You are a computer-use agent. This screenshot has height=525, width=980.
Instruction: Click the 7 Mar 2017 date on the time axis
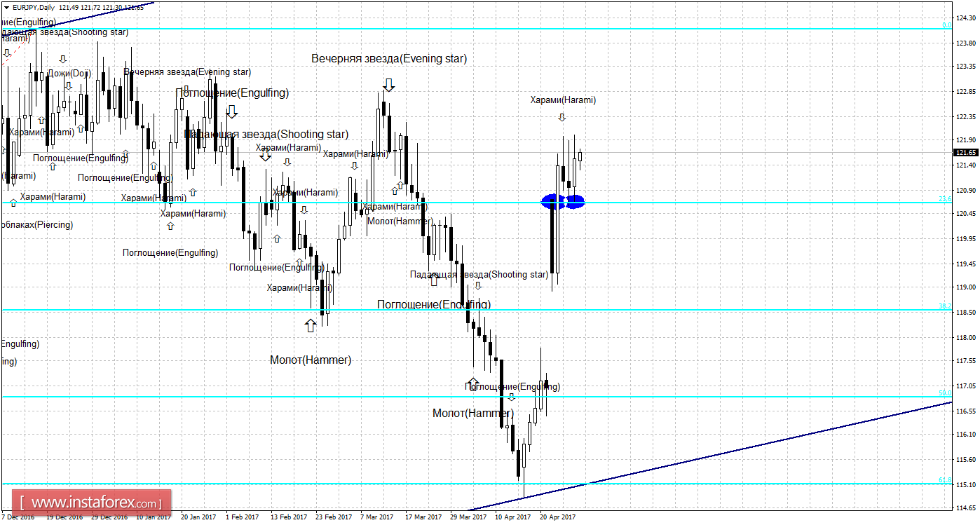point(377,518)
